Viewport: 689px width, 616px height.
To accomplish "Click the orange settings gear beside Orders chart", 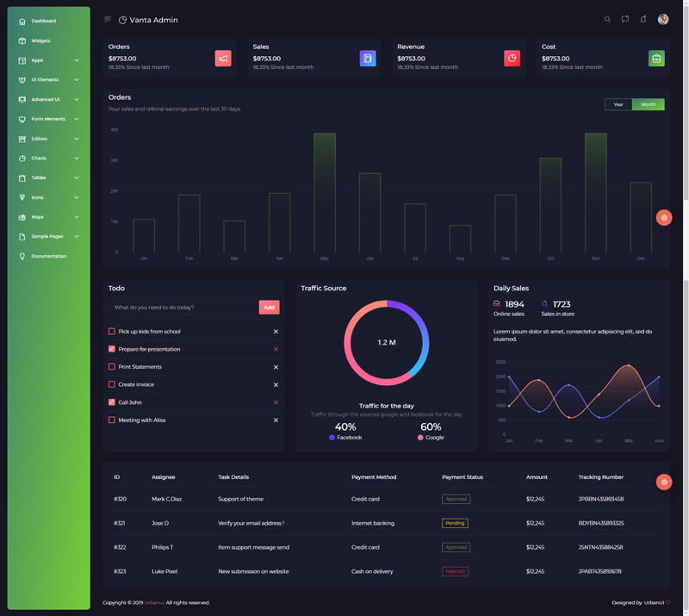I will click(x=663, y=217).
